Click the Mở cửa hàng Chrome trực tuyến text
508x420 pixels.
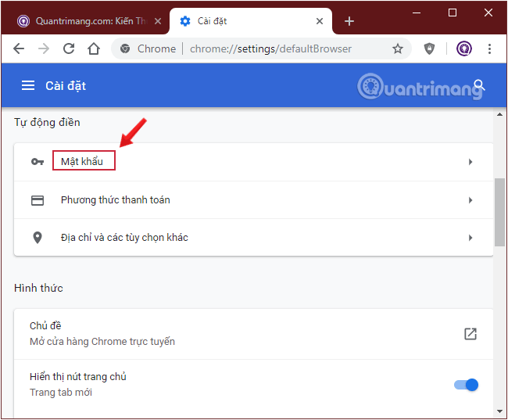[x=102, y=342]
